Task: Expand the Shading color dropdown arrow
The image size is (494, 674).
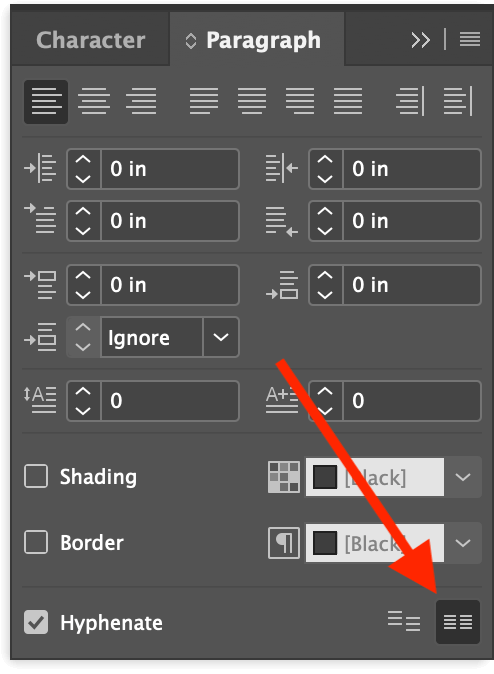Action: click(463, 477)
